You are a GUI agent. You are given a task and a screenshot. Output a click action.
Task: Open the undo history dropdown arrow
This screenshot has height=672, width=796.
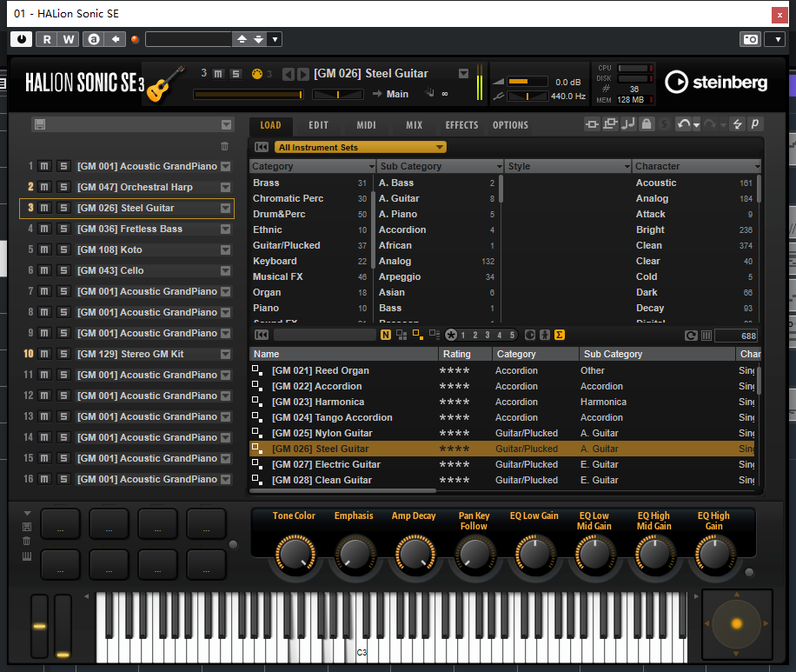[x=696, y=125]
